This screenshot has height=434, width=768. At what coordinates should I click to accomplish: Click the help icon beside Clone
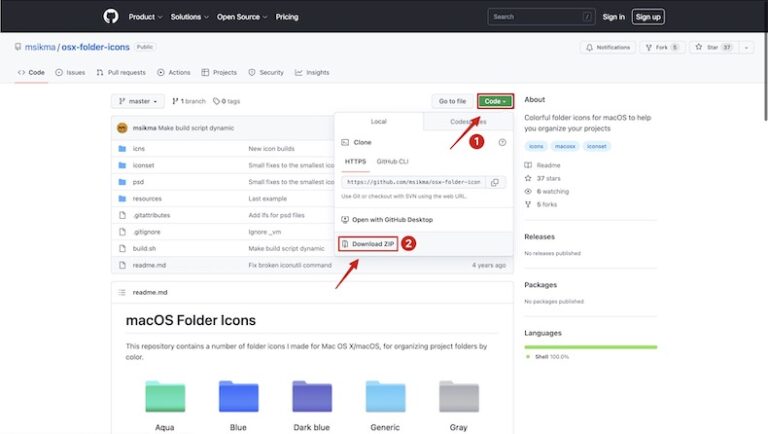pos(502,143)
